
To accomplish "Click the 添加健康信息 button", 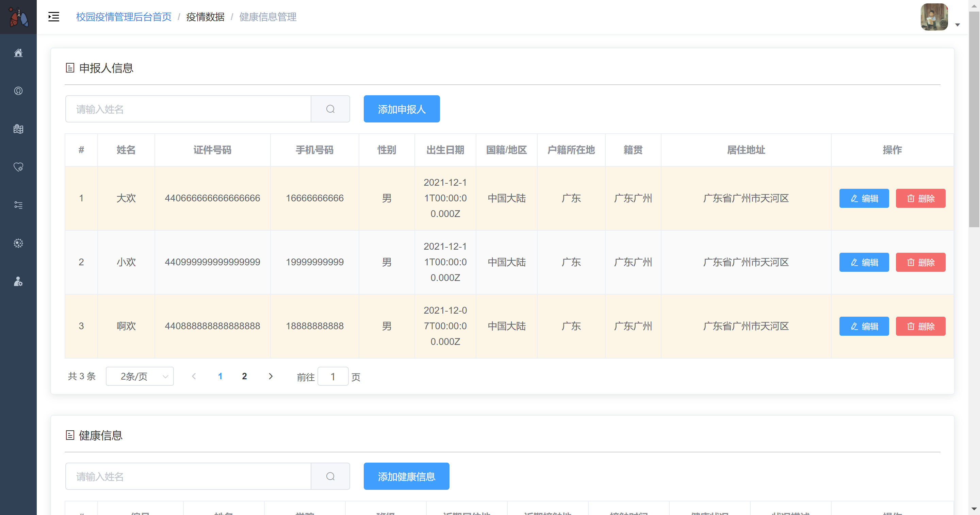I will pyautogui.click(x=406, y=476).
